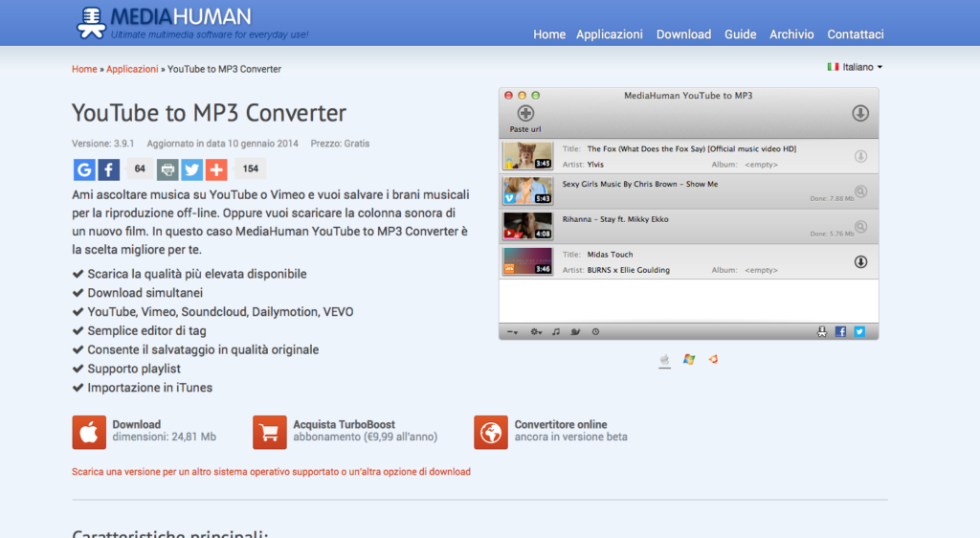The width and height of the screenshot is (980, 538).
Task: Click the Midas Touch Soundcloud thumbnail
Action: tap(527, 261)
